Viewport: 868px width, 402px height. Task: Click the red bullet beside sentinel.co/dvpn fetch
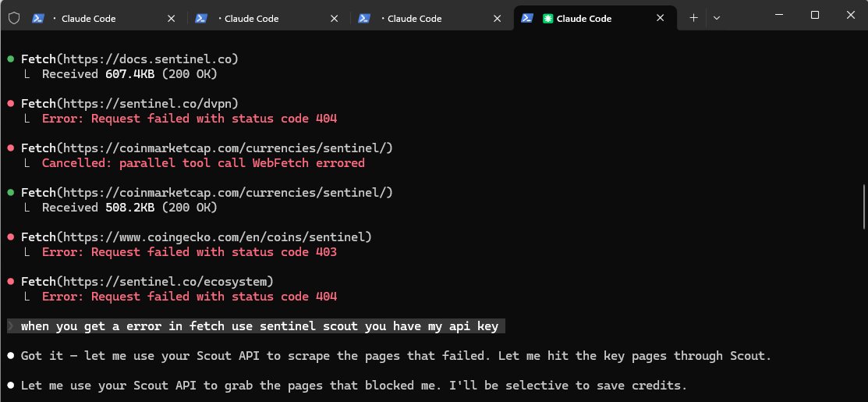tap(10, 104)
